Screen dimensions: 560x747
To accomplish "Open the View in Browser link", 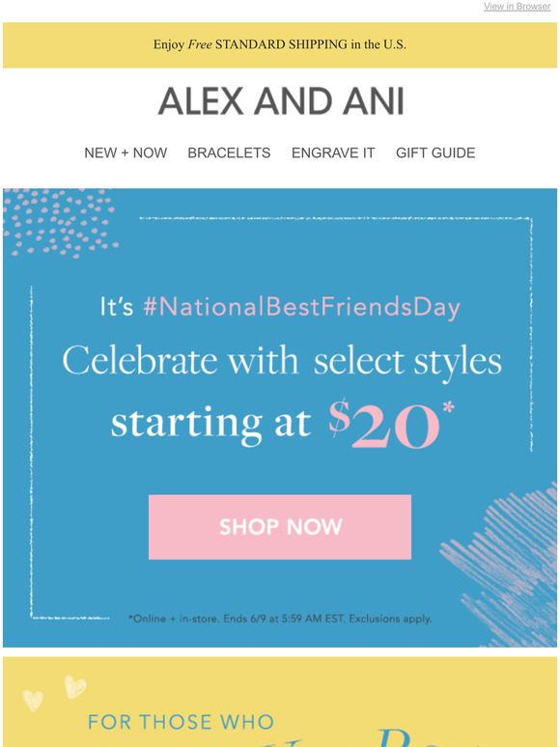I will coord(518,6).
